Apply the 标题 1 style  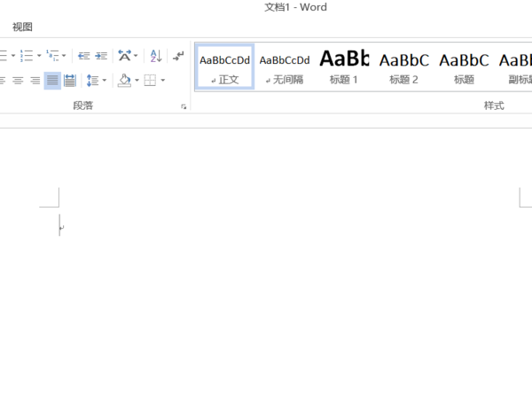pos(344,66)
